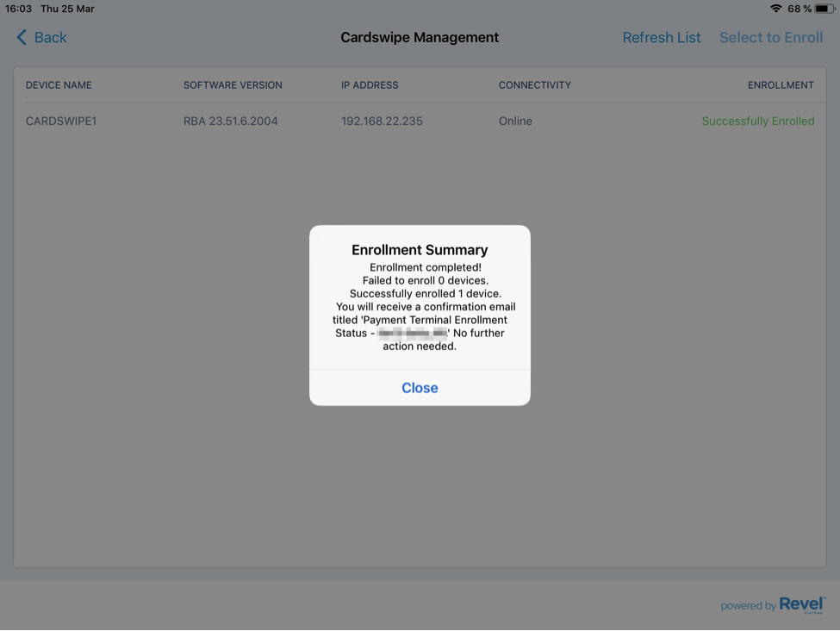Tap the green Successfully Enrolled status indicator
This screenshot has height=631, width=840.
[758, 121]
